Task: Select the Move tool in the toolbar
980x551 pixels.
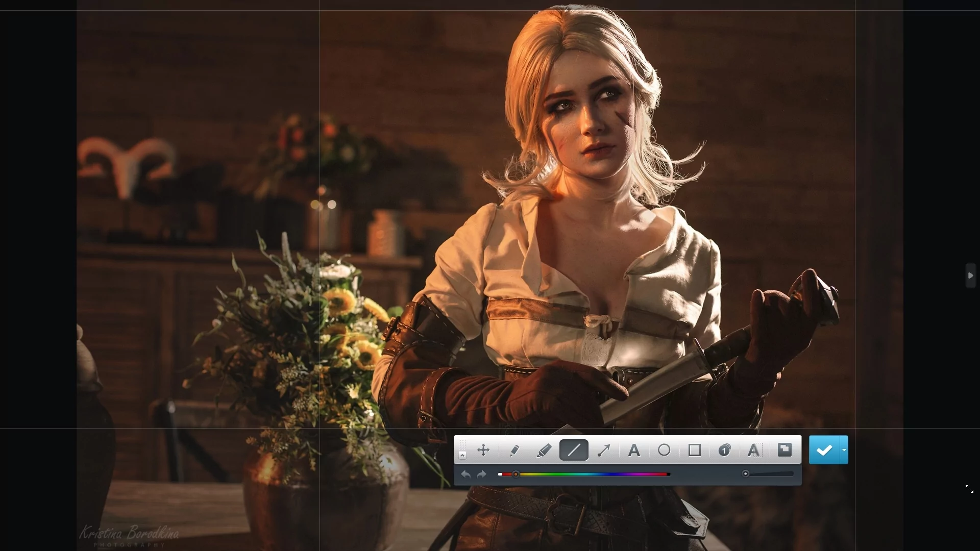Action: click(x=483, y=450)
